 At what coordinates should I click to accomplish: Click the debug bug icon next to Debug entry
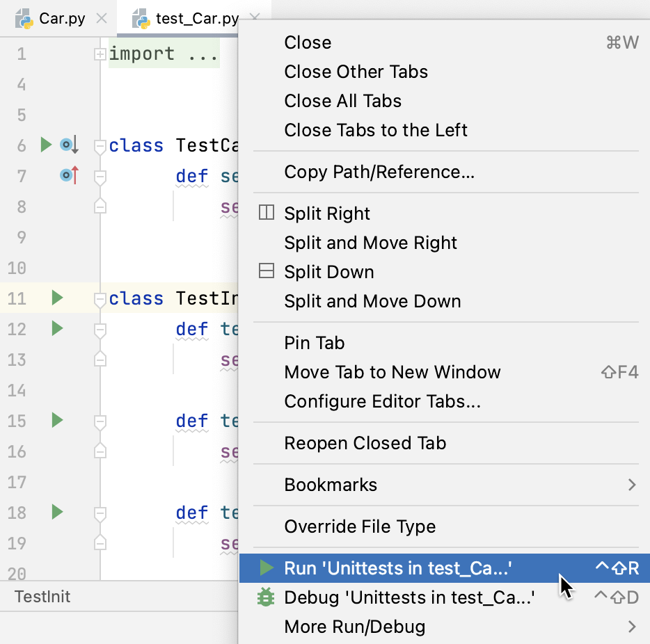tap(265, 597)
